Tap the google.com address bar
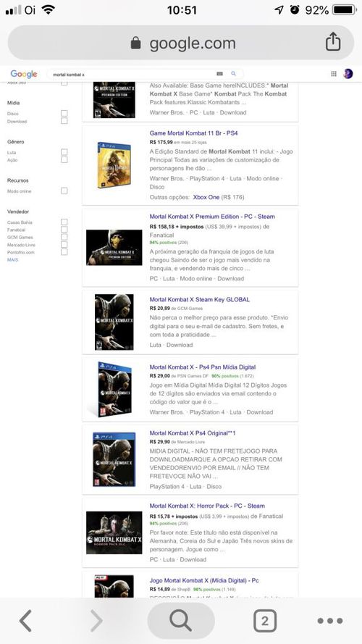Viewport: 362px width, 644px height. pyautogui.click(x=180, y=43)
